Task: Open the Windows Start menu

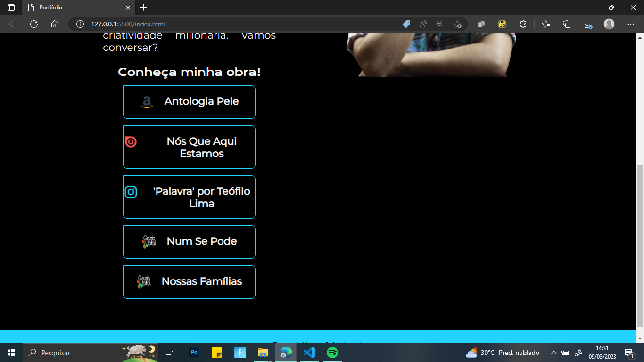Action: 11,353
